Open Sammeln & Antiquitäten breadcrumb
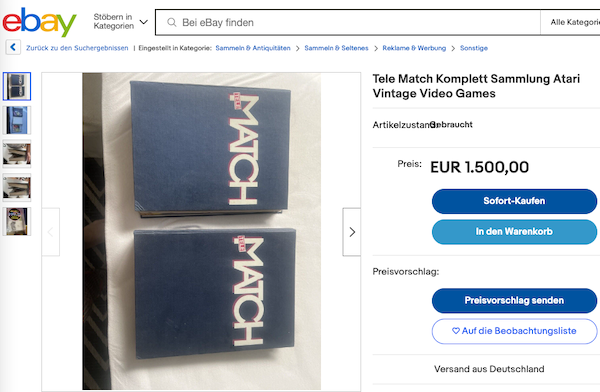This screenshot has width=600, height=392. pyautogui.click(x=253, y=48)
